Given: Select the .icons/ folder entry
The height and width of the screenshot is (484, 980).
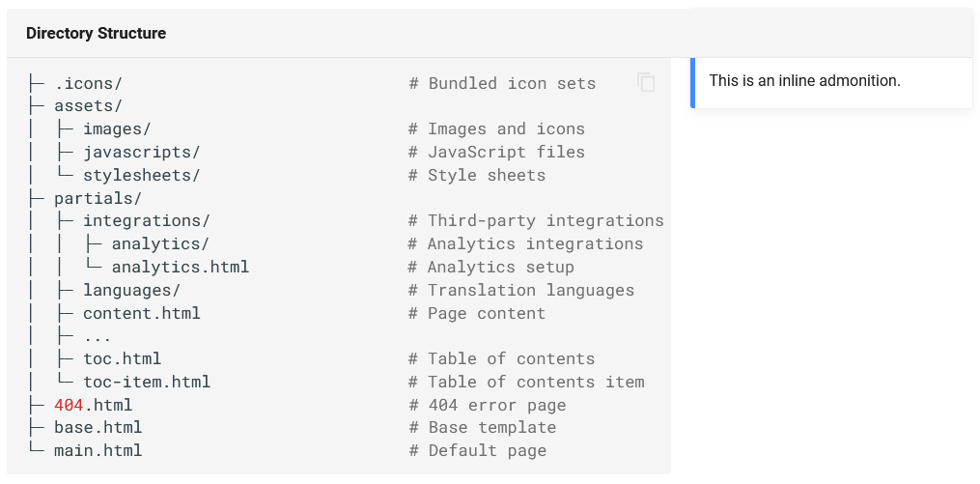Looking at the screenshot, I should point(88,83).
